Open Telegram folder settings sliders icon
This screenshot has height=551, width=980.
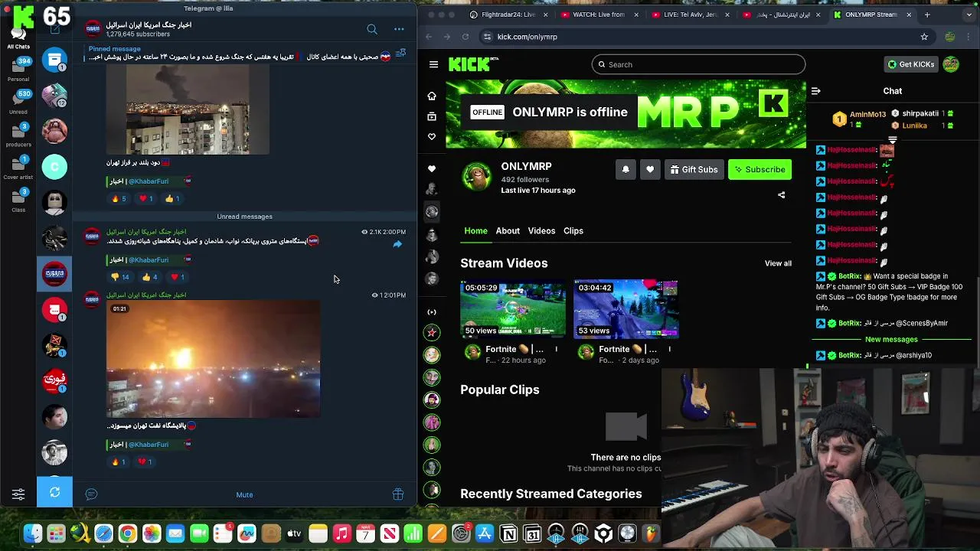[18, 494]
